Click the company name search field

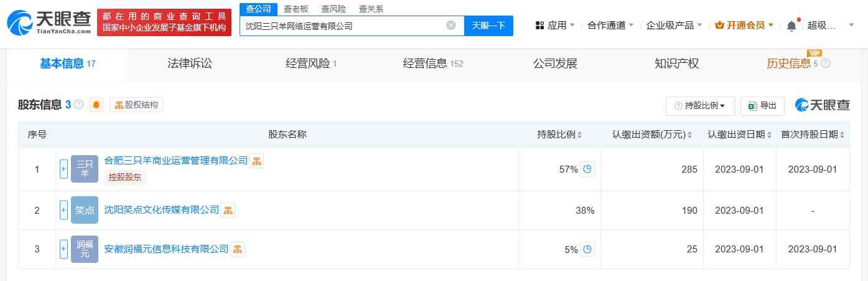click(342, 26)
